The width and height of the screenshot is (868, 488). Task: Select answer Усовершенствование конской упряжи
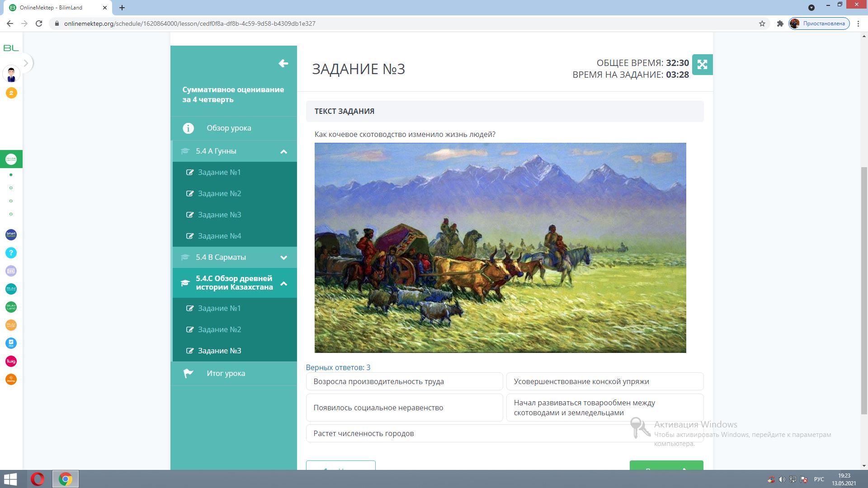pyautogui.click(x=604, y=381)
